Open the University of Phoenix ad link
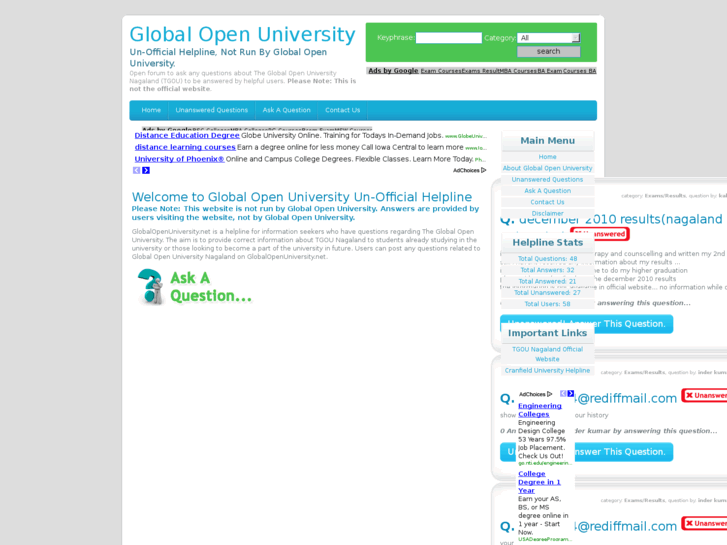The height and width of the screenshot is (545, 727). [179, 159]
